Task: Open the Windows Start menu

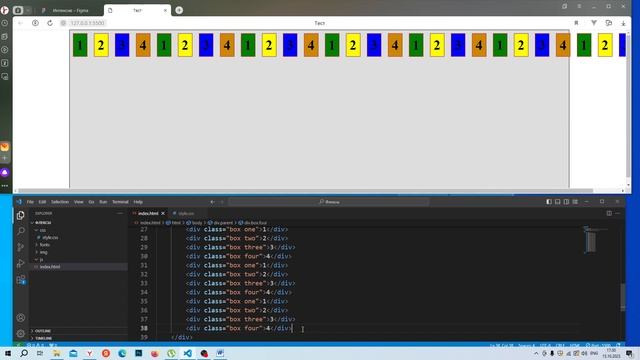Action: [x=8, y=353]
